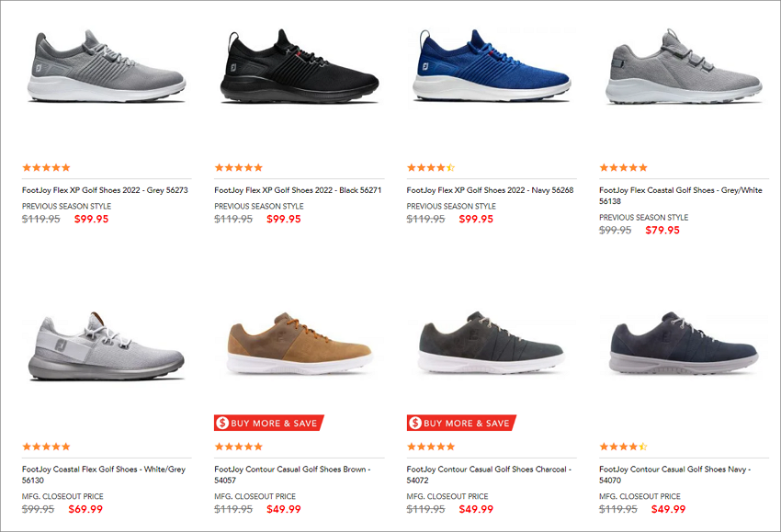Open the navy Flex XP shoe image
This screenshot has width=781, height=532.
492,65
